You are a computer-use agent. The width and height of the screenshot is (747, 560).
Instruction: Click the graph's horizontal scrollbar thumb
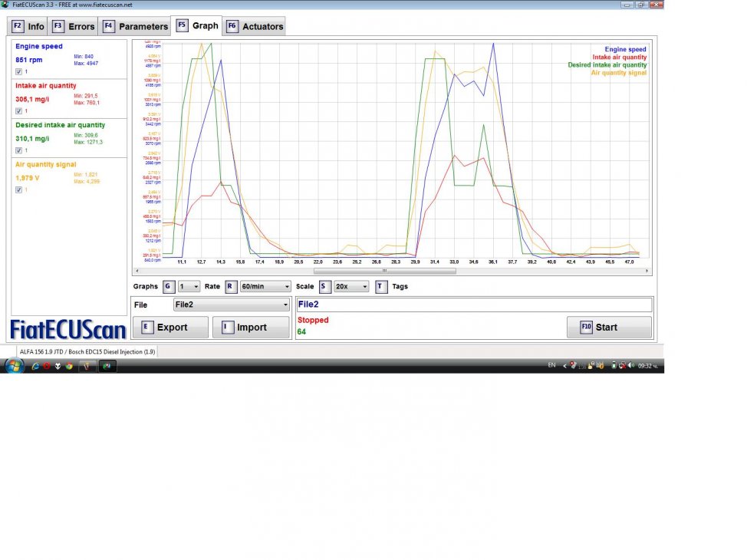[x=384, y=270]
